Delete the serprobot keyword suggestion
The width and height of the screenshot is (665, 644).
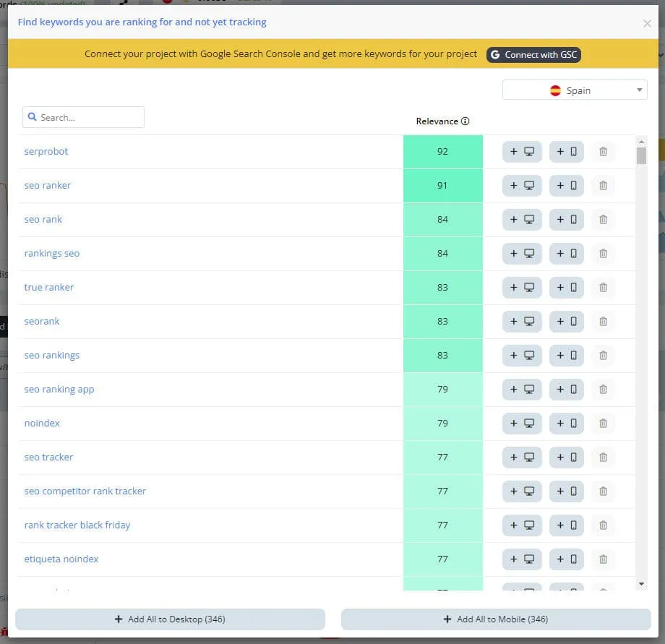point(603,152)
